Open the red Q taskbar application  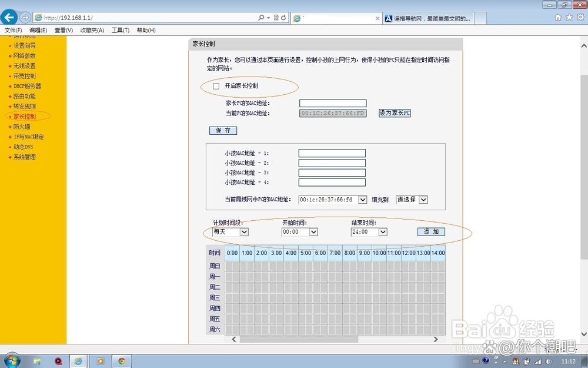(58, 362)
